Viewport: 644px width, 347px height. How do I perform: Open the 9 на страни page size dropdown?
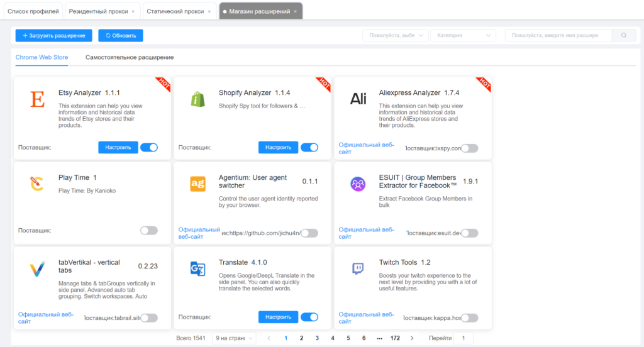[234, 338]
